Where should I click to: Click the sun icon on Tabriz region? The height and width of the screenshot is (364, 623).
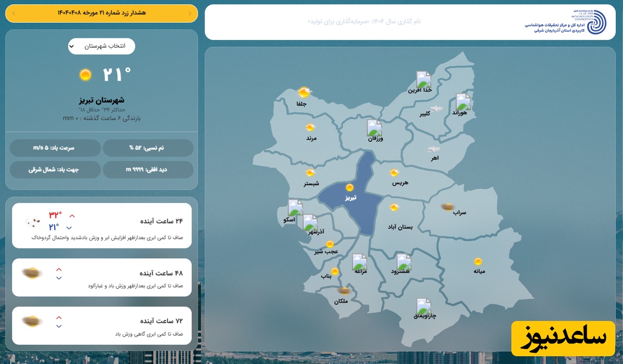pos(350,188)
